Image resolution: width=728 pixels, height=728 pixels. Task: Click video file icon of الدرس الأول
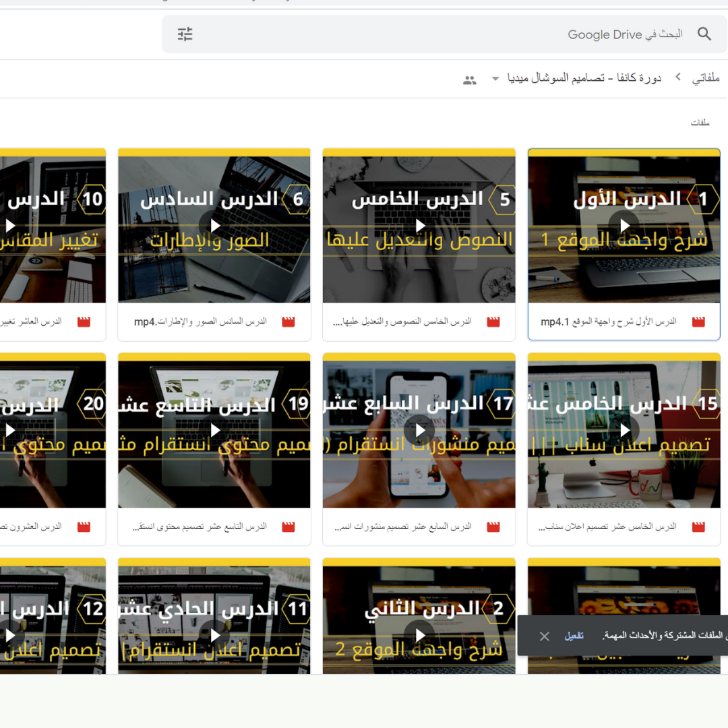698,322
